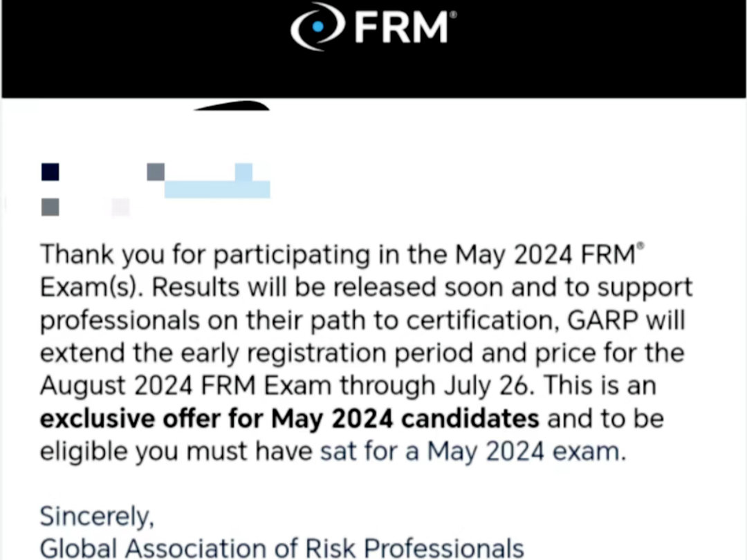Screen dimensions: 747x560
Task: Click the blue dot inside the FRM logo
Action: click(x=318, y=27)
